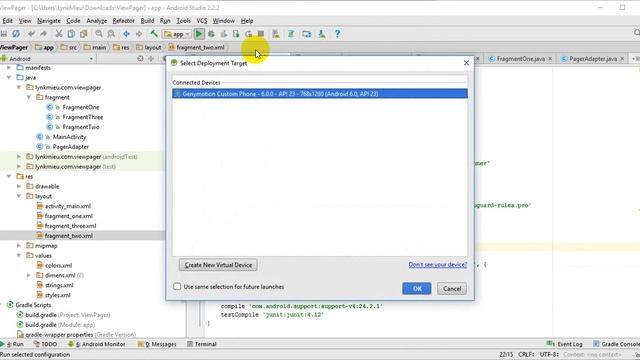Expand the drawable folder
640x360 pixels.
[19, 186]
